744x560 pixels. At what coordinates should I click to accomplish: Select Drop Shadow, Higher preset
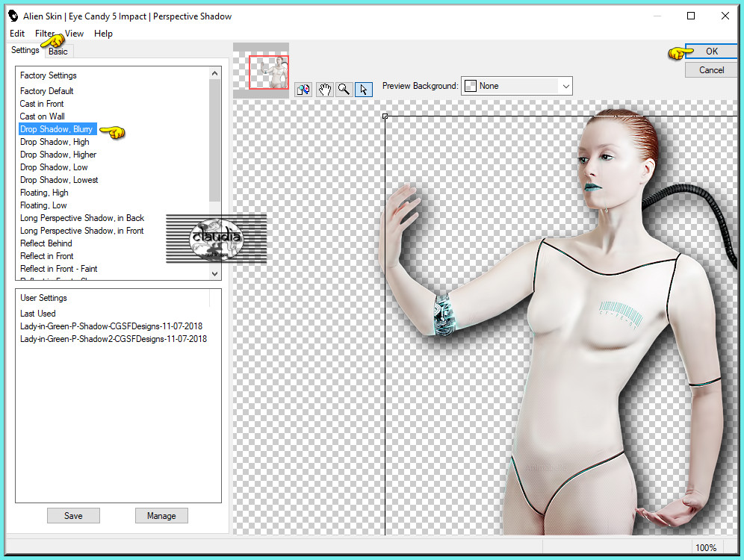coord(58,155)
